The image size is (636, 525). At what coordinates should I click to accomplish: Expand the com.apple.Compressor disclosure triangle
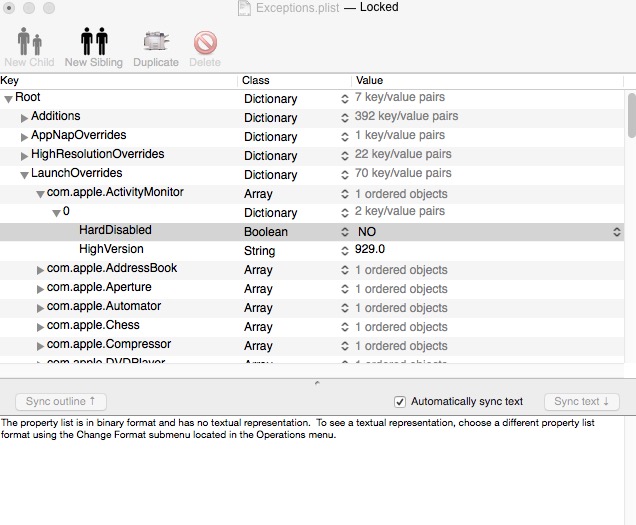click(40, 346)
